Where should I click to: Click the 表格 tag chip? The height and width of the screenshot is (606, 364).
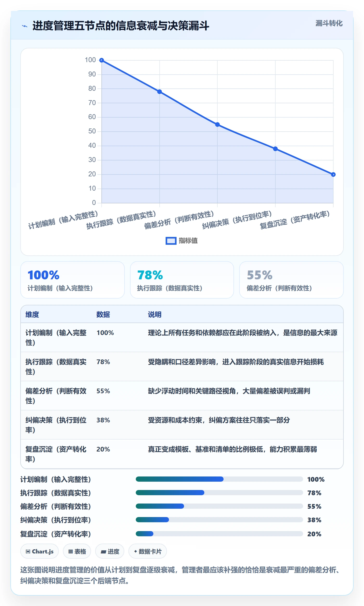coord(77,551)
